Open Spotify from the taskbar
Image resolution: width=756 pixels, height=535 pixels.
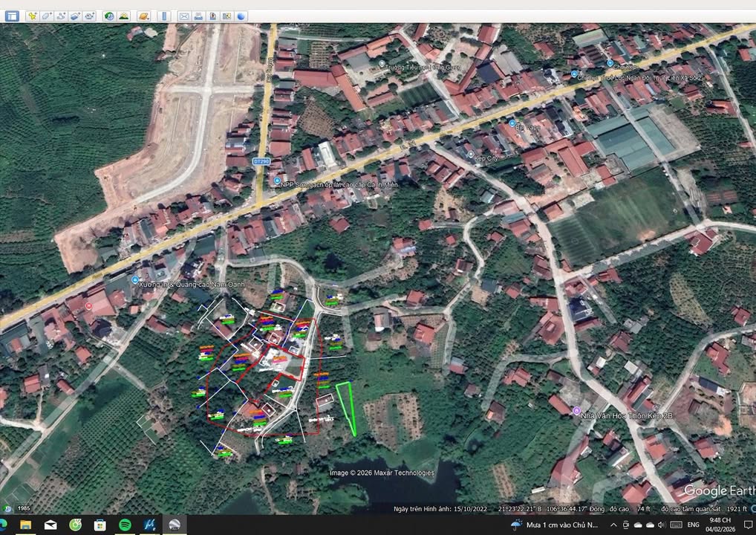[x=125, y=525]
